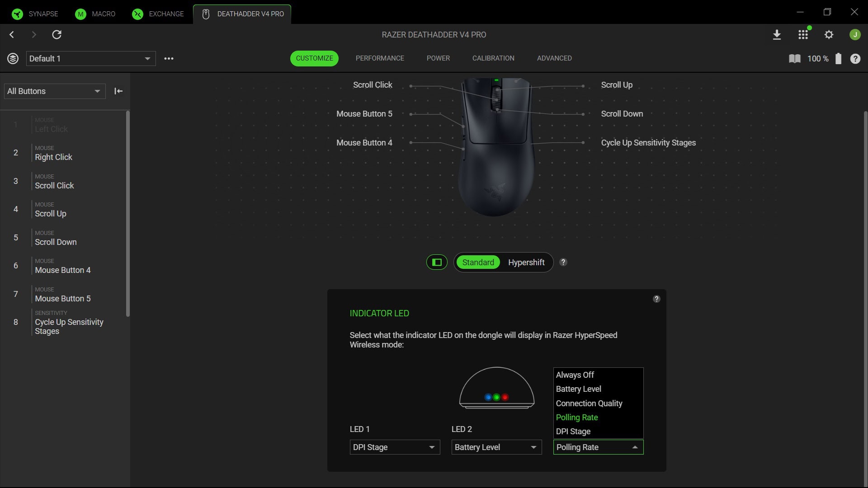Viewport: 868px width, 488px height.
Task: Open the modules grid icon
Action: coord(803,35)
